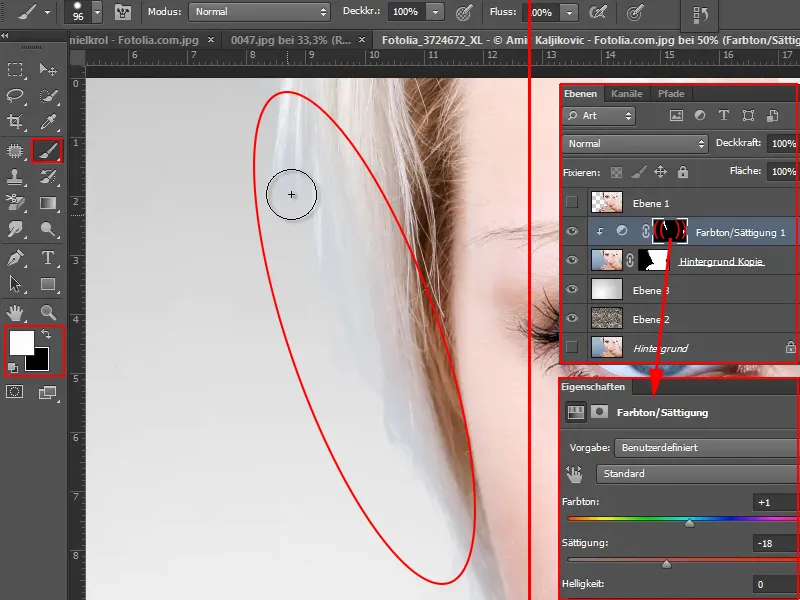This screenshot has width=800, height=600.
Task: Select the Brush tool in toolbox
Action: [47, 151]
